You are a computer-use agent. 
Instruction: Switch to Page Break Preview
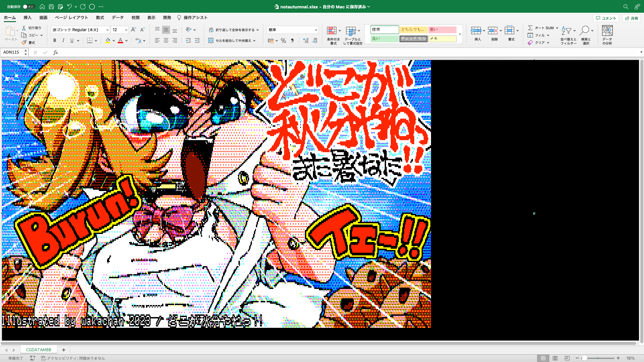tap(567, 358)
